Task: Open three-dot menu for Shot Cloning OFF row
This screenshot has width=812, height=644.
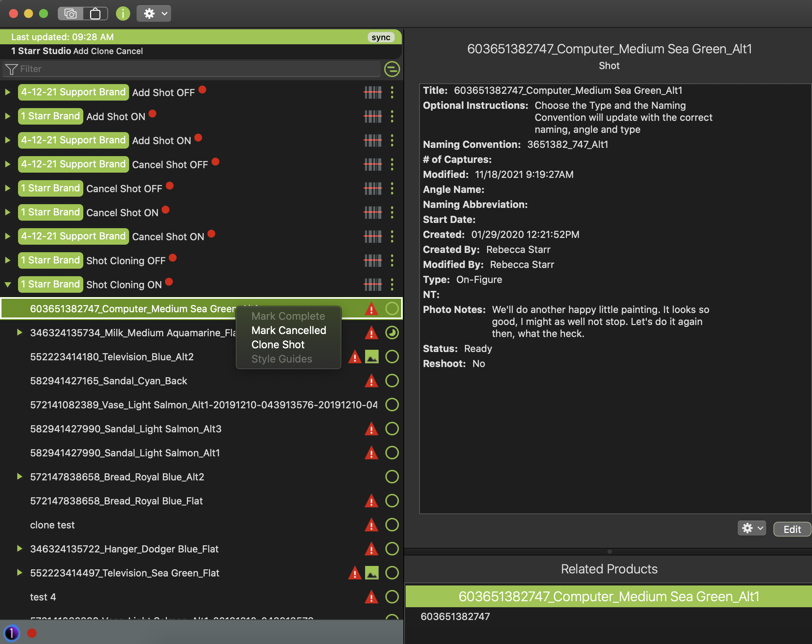Action: (x=392, y=260)
